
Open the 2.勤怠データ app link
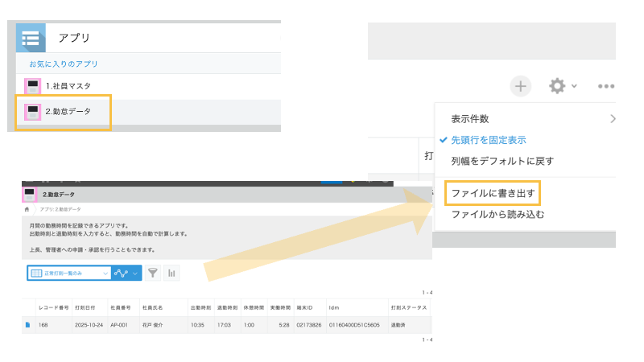pos(68,112)
